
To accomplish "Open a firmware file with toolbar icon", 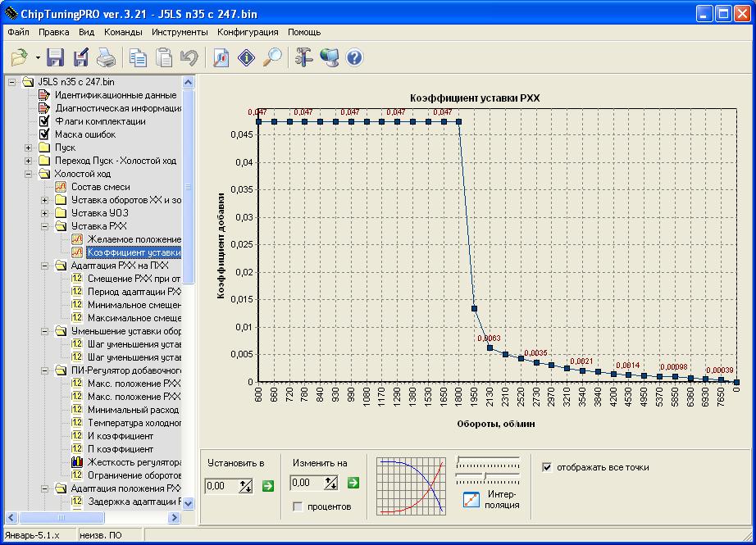I will coord(19,57).
